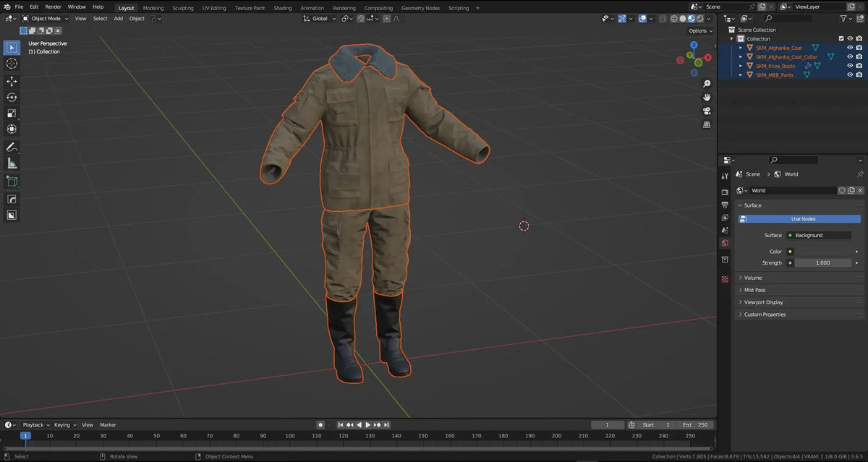Click the zoom magnifier viewport gizmo
868x462 pixels.
[x=707, y=84]
